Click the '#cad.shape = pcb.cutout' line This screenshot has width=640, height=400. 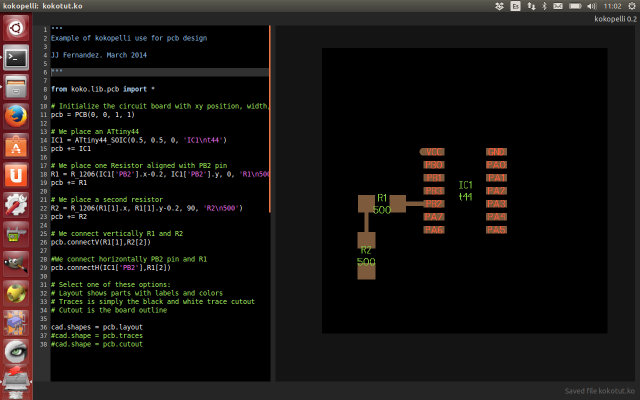[97, 344]
